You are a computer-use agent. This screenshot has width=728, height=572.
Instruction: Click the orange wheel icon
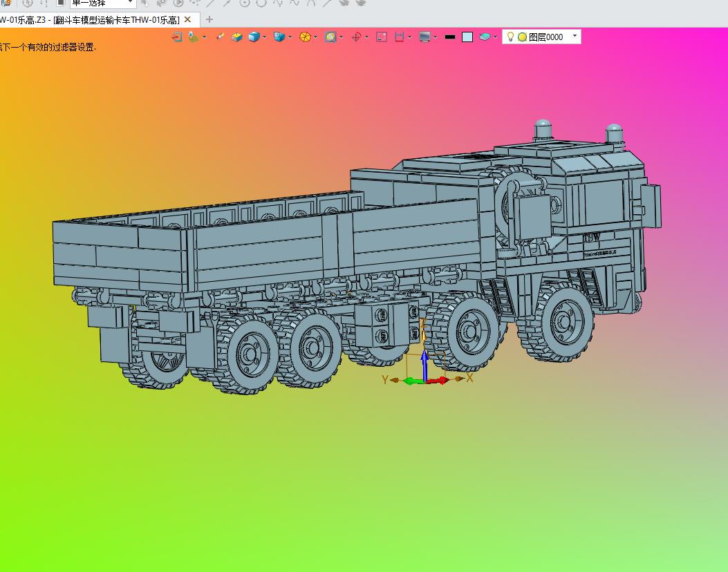tap(305, 37)
